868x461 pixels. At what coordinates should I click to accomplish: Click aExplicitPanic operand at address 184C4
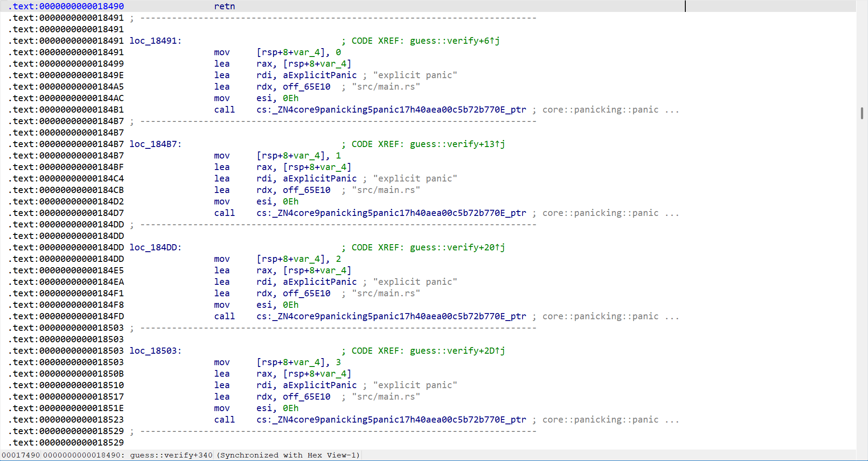coord(319,178)
